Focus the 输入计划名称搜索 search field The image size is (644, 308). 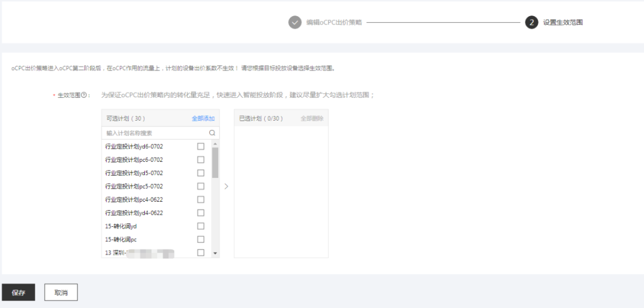click(x=155, y=133)
